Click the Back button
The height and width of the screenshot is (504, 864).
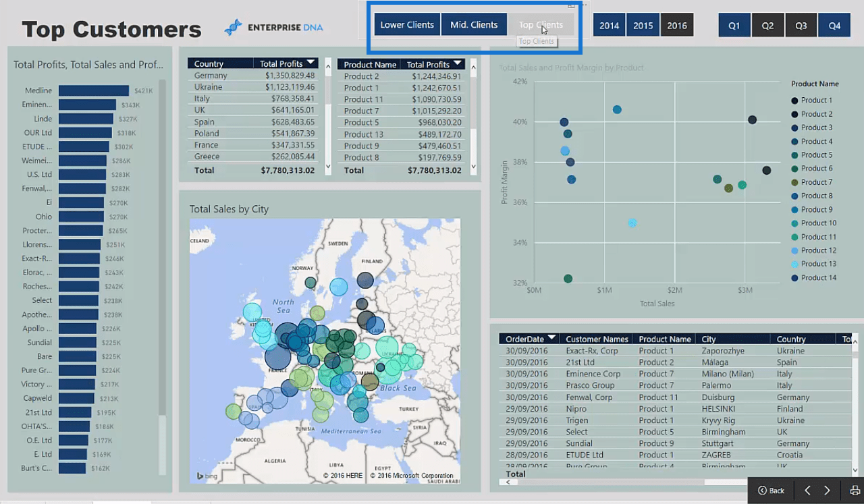coord(771,491)
